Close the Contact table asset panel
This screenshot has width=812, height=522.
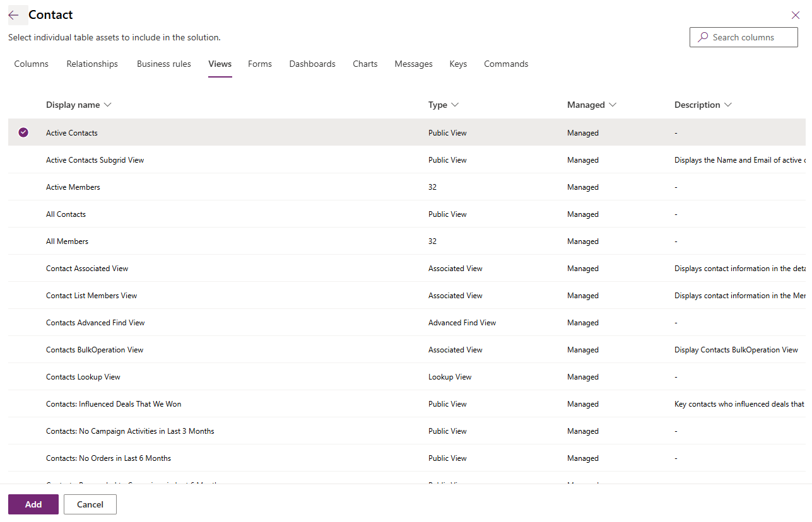pyautogui.click(x=795, y=14)
